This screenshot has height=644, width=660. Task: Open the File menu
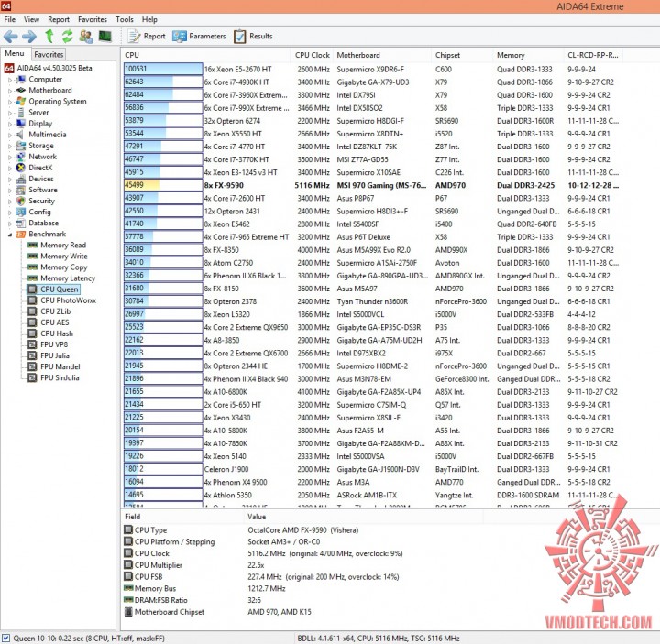[10, 20]
